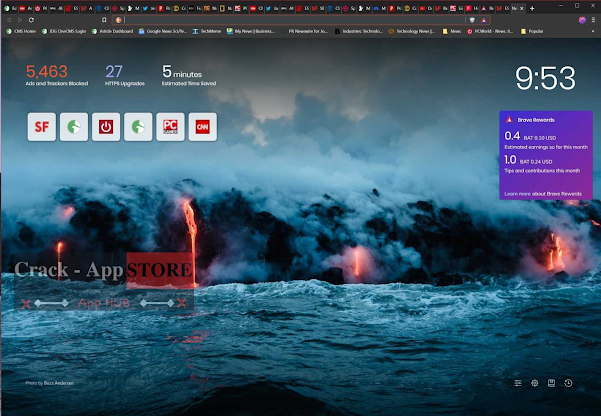This screenshot has height=416, width=601.
Task: Expand the Popular bookmarks folder
Action: [x=532, y=31]
